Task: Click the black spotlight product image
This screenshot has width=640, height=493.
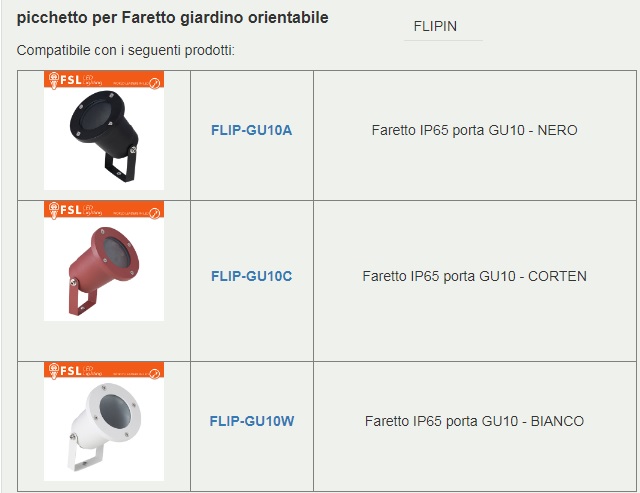Action: pos(104,131)
